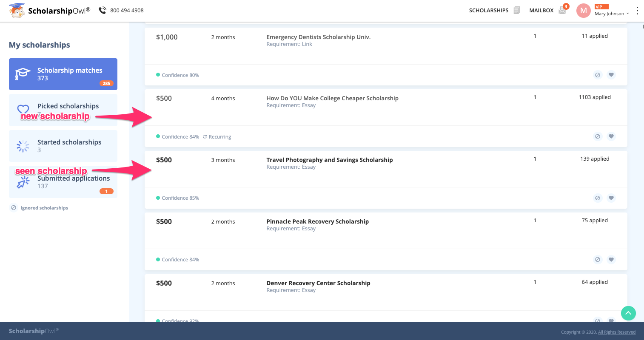Click the mailbox notification badge showing 3
The height and width of the screenshot is (340, 644).
click(x=566, y=6)
